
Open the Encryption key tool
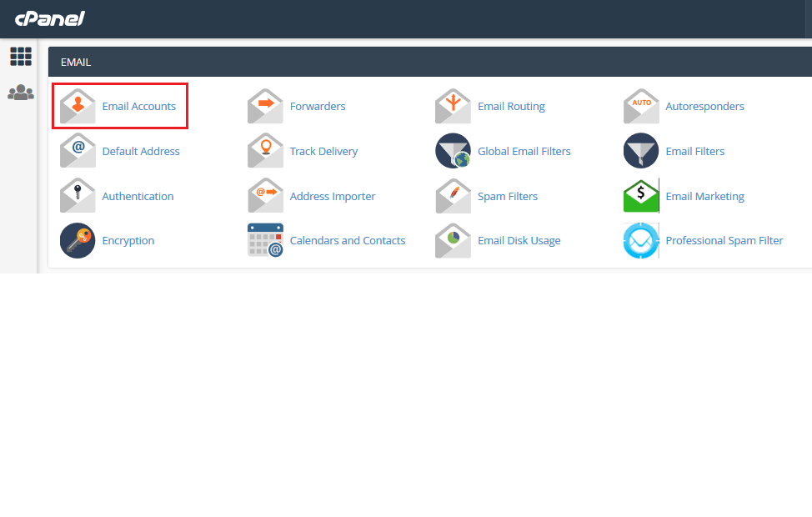point(78,240)
